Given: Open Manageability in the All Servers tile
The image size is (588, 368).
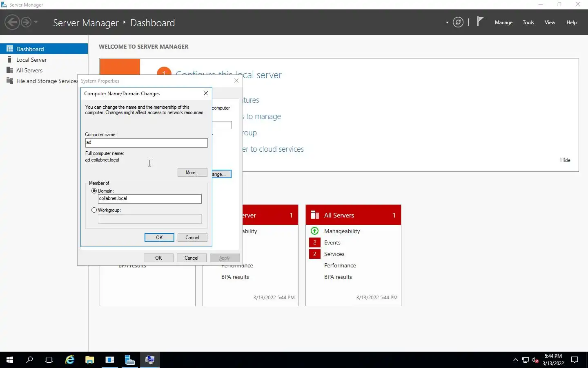Looking at the screenshot, I should click(342, 231).
